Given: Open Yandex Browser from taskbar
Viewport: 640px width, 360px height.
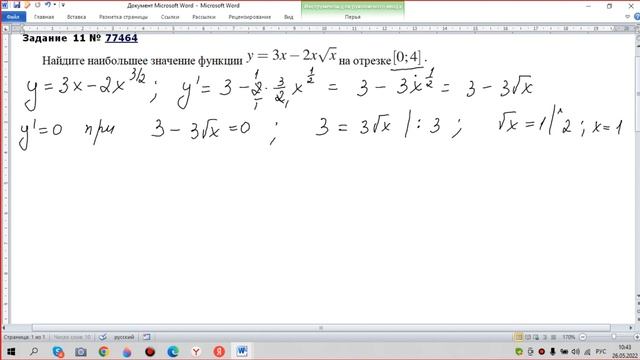Looking at the screenshot, I should click(x=196, y=351).
